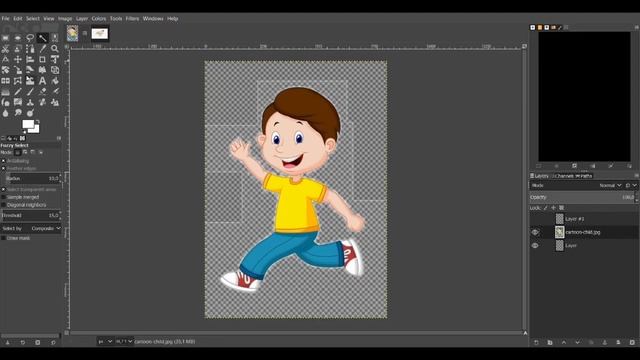Open the layer Mode Normal dropdown

click(610, 186)
